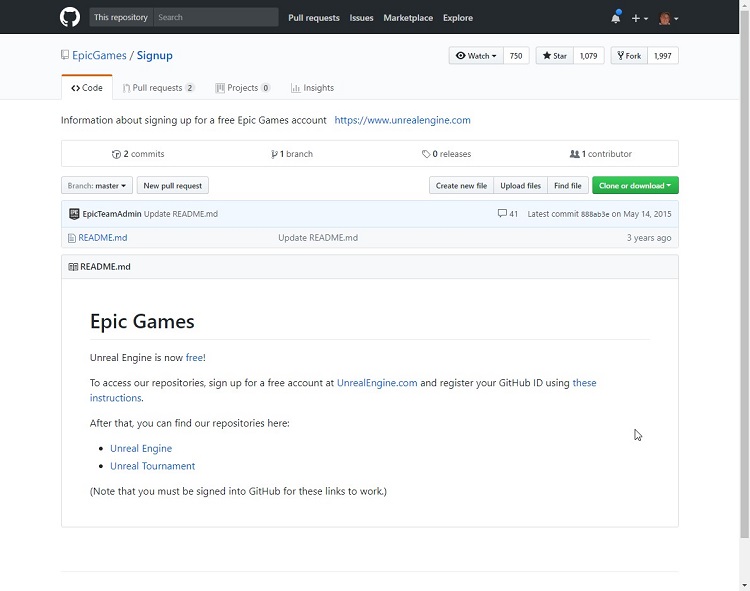Image resolution: width=750 pixels, height=591 pixels.
Task: Click the branch icon next to 1 branch
Action: 274,155
